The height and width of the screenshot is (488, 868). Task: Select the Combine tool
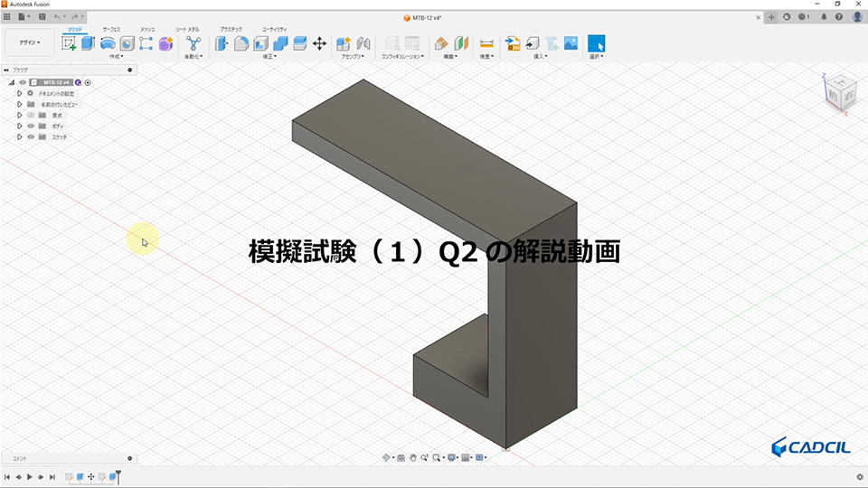coord(280,43)
